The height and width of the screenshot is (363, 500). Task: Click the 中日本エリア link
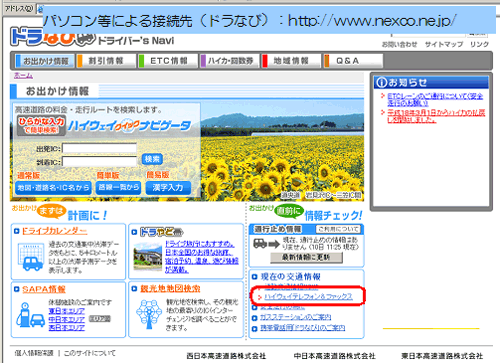(x=67, y=319)
